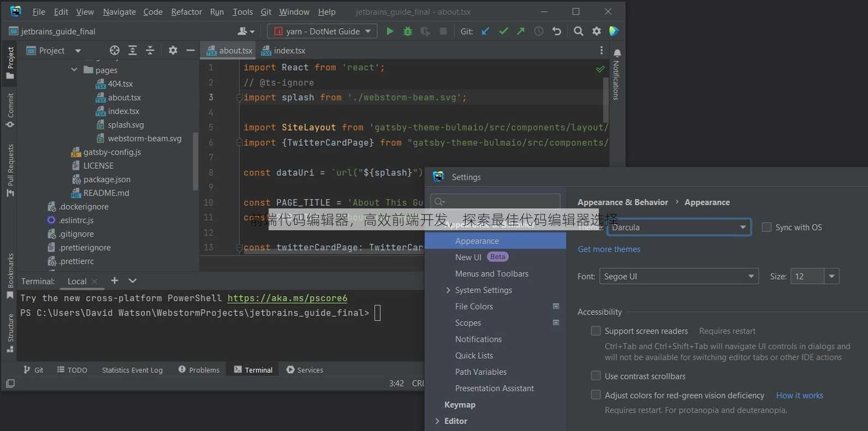Open the Pull Requests tool window
This screenshot has height=431, width=868.
pos(10,170)
